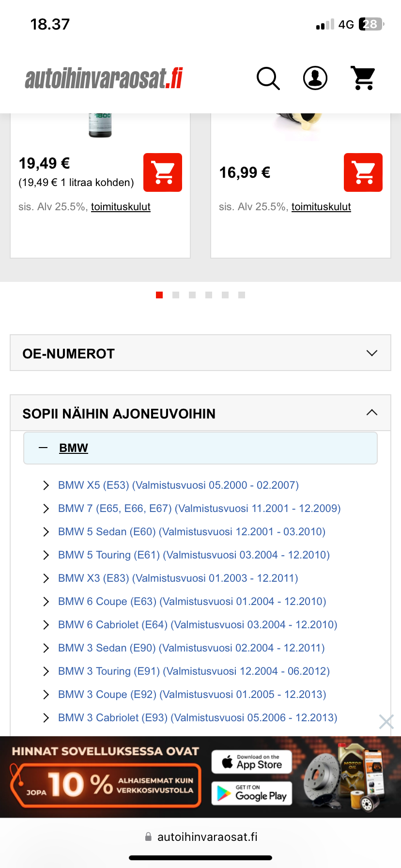Open the user account profile icon
This screenshot has width=401, height=868.
[x=315, y=78]
